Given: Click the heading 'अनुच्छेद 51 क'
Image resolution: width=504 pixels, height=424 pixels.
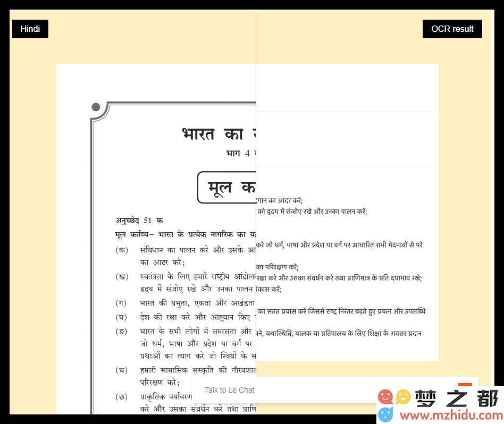Looking at the screenshot, I should (139, 221).
